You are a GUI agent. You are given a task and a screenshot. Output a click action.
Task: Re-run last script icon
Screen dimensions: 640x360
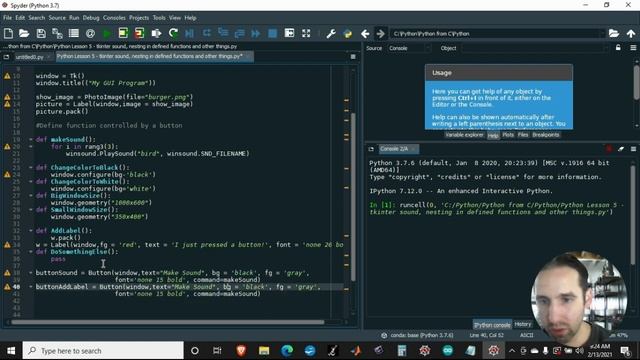[x=173, y=33]
